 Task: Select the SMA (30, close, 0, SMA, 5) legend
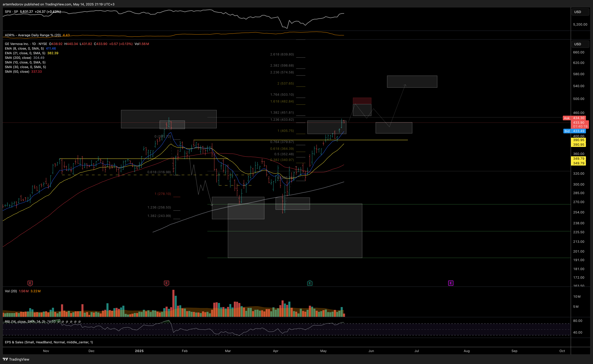pyautogui.click(x=26, y=67)
